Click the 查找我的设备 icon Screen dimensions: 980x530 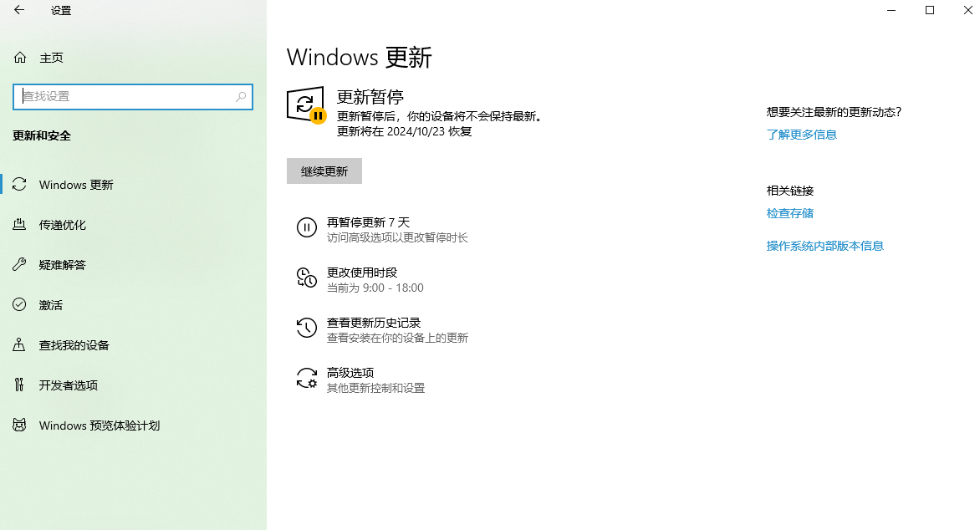pos(18,344)
